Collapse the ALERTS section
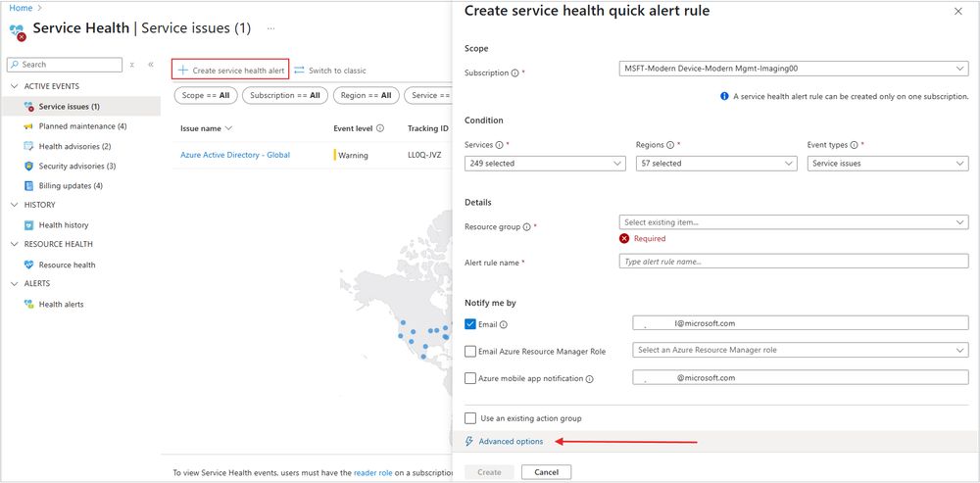 coord(15,284)
